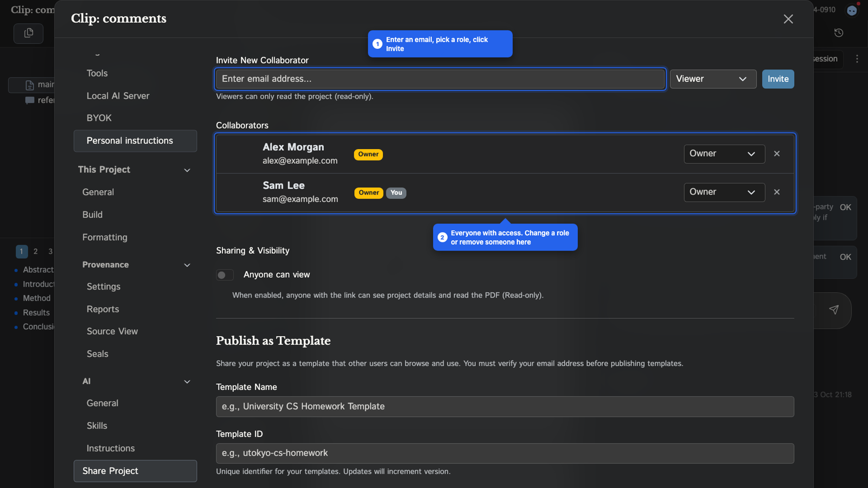868x488 pixels.
Task: Change Alex Morgan's Owner role dropdown
Action: point(724,154)
